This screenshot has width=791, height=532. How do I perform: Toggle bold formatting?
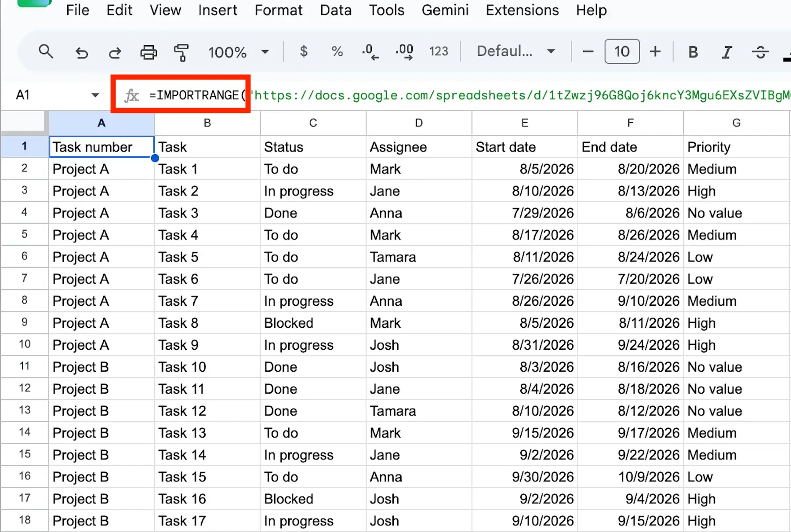tap(693, 52)
